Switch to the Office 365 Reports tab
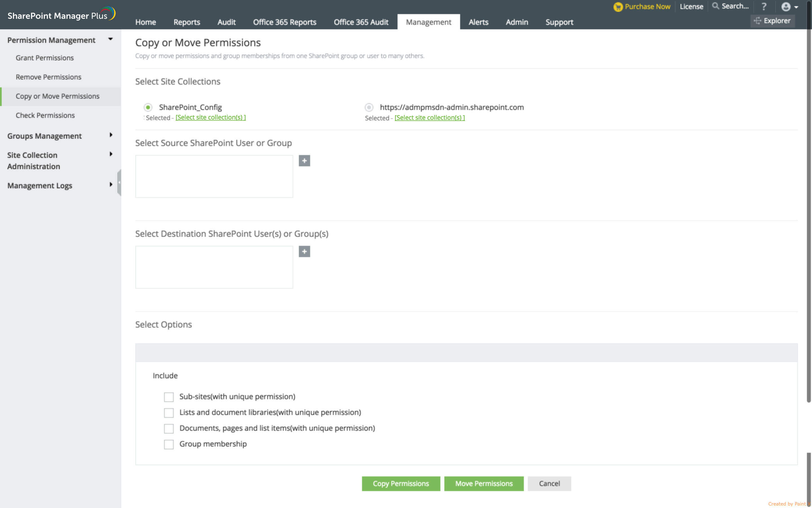 pos(284,22)
